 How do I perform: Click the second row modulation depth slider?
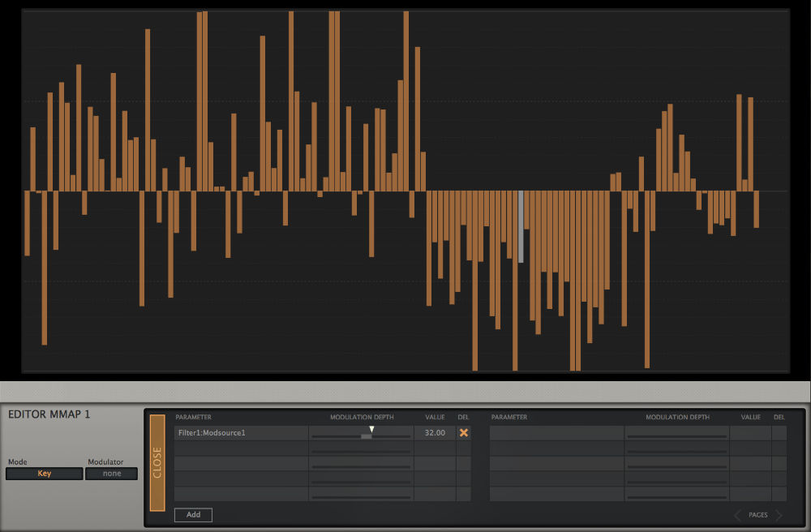(x=361, y=451)
